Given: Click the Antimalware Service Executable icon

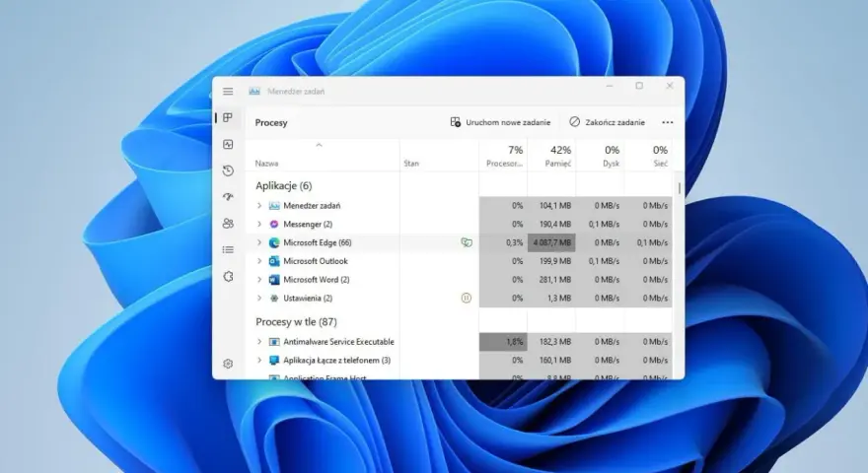Looking at the screenshot, I should [x=274, y=342].
